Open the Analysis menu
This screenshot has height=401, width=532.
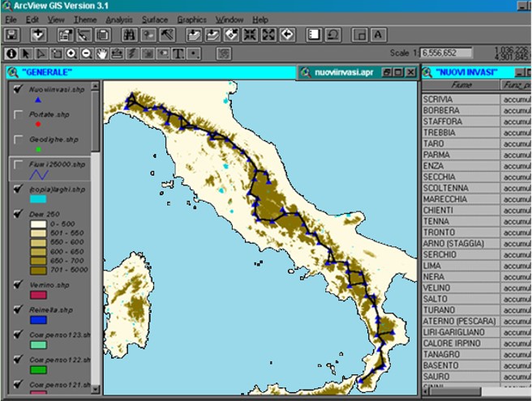click(118, 19)
